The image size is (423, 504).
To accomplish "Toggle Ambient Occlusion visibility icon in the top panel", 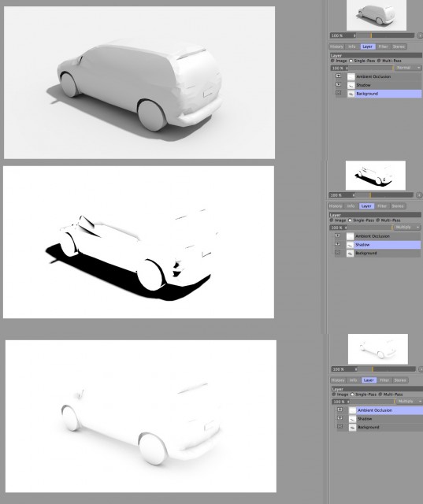I will coord(339,76).
